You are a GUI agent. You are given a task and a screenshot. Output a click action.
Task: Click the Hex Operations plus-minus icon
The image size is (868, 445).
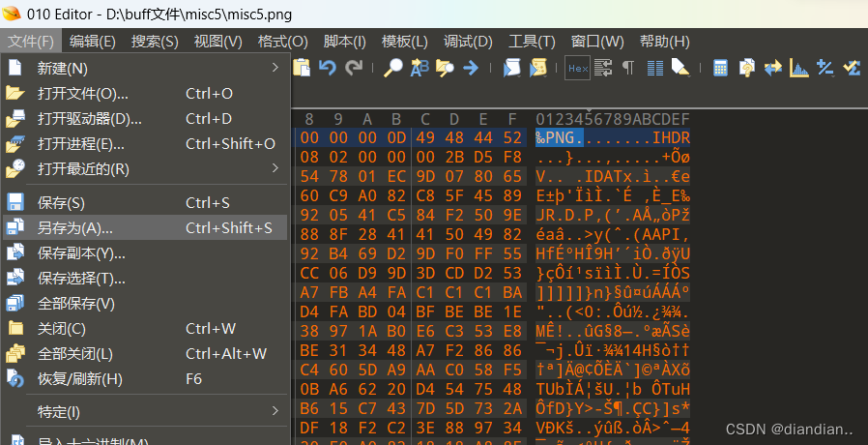825,68
